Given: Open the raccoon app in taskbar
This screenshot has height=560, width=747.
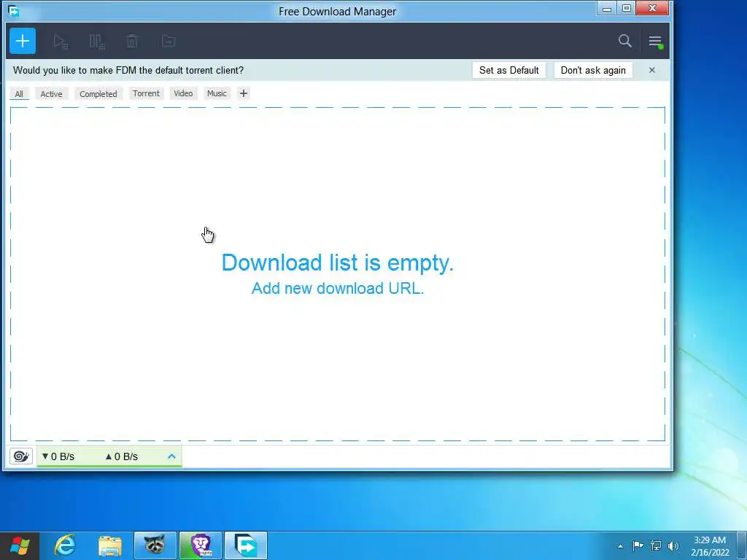Looking at the screenshot, I should click(155, 545).
